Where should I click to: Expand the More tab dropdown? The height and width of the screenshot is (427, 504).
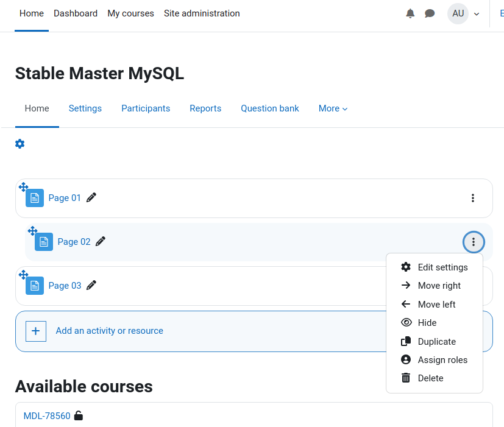[333, 108]
